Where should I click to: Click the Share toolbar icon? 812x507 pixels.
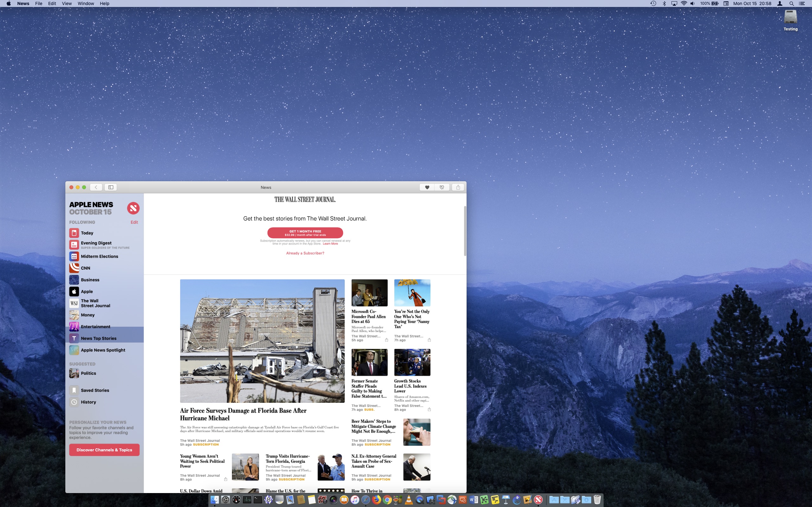(458, 187)
